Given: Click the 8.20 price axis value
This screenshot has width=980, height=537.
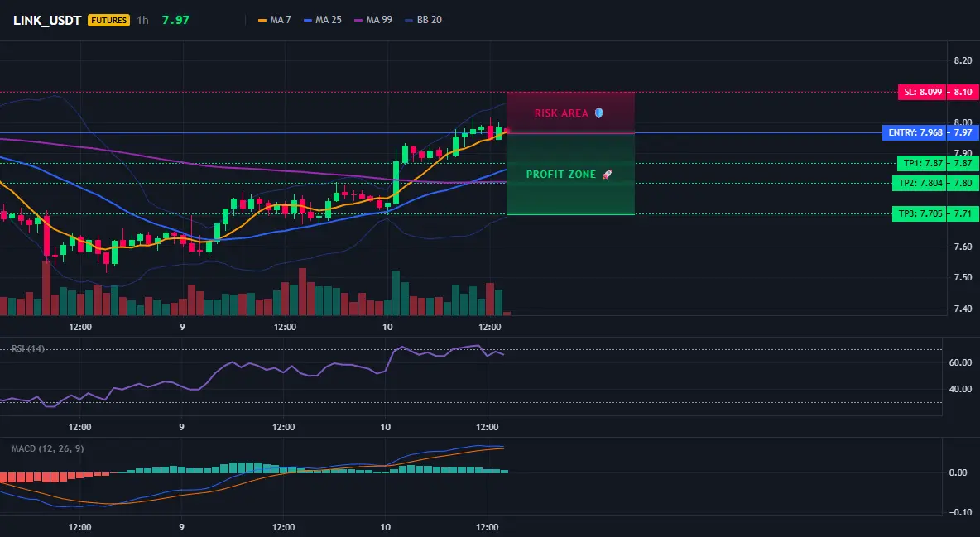Looking at the screenshot, I should pyautogui.click(x=963, y=60).
